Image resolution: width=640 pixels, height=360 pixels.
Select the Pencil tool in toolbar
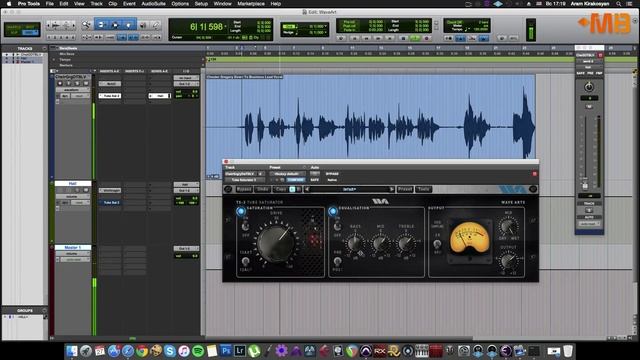point(156,25)
